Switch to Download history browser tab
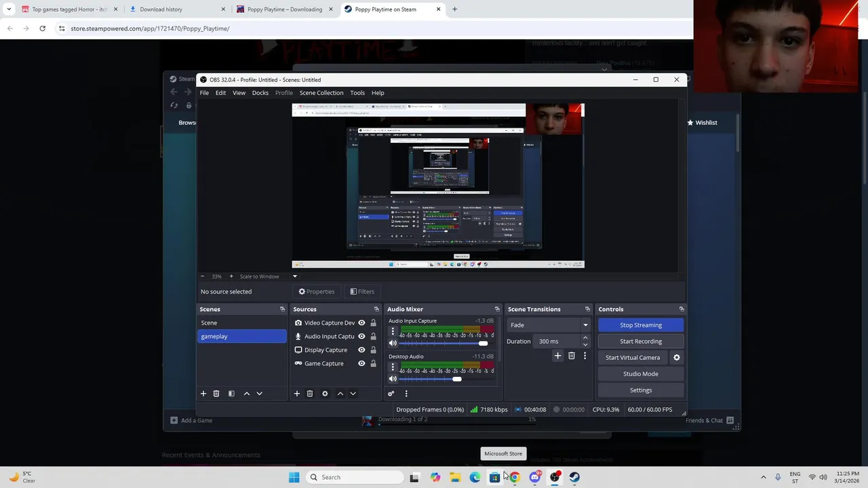Viewport: 868px width, 488px height. click(176, 9)
